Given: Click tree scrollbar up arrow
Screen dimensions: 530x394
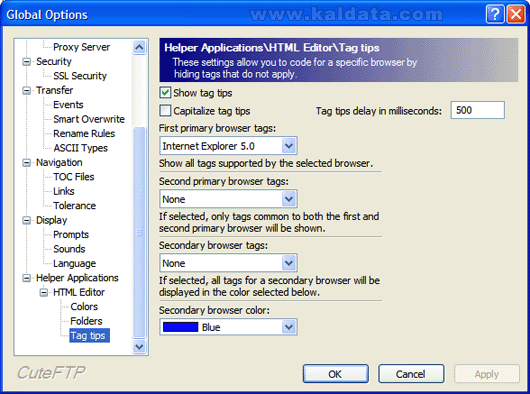Looking at the screenshot, I should 139,47.
